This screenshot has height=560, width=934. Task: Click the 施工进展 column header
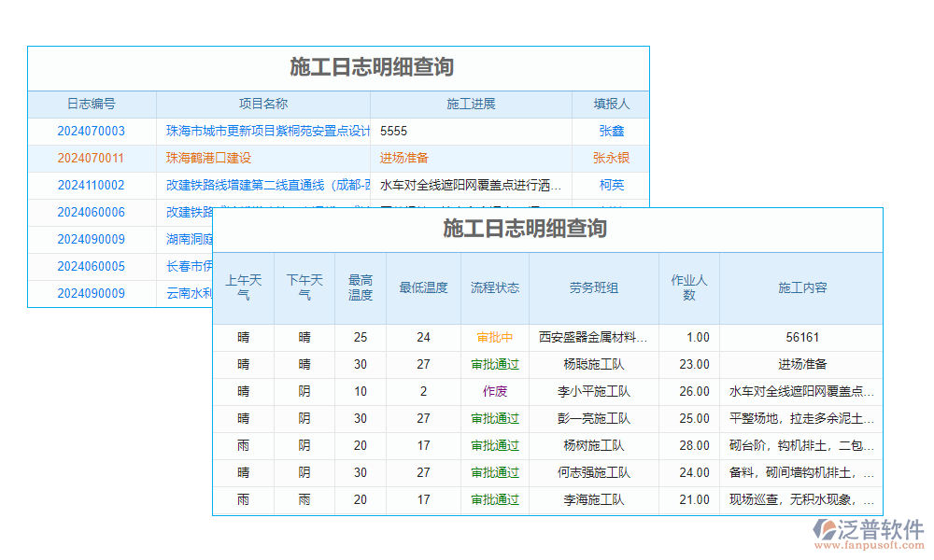click(x=471, y=105)
